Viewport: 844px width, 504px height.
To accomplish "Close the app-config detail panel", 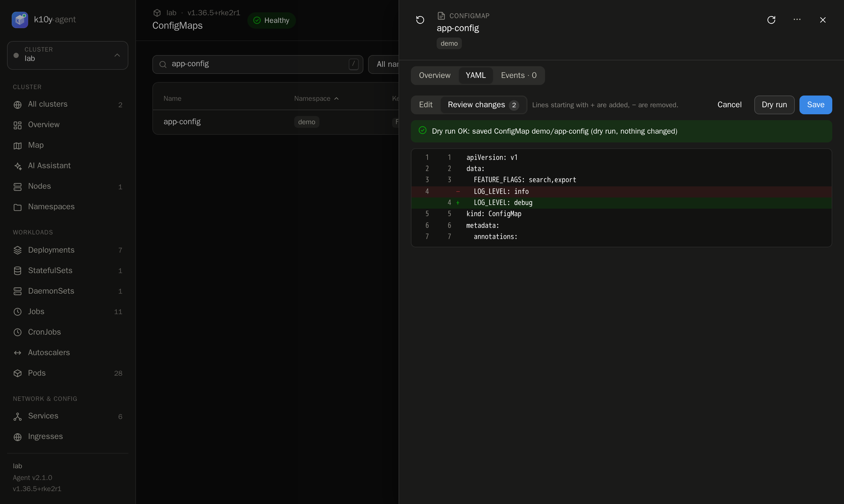I will coord(823,20).
